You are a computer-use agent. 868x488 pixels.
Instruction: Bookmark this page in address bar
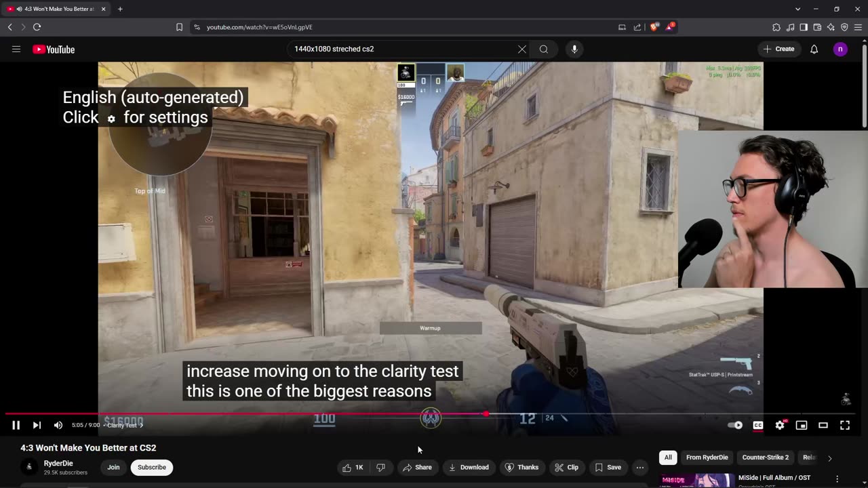coord(179,27)
